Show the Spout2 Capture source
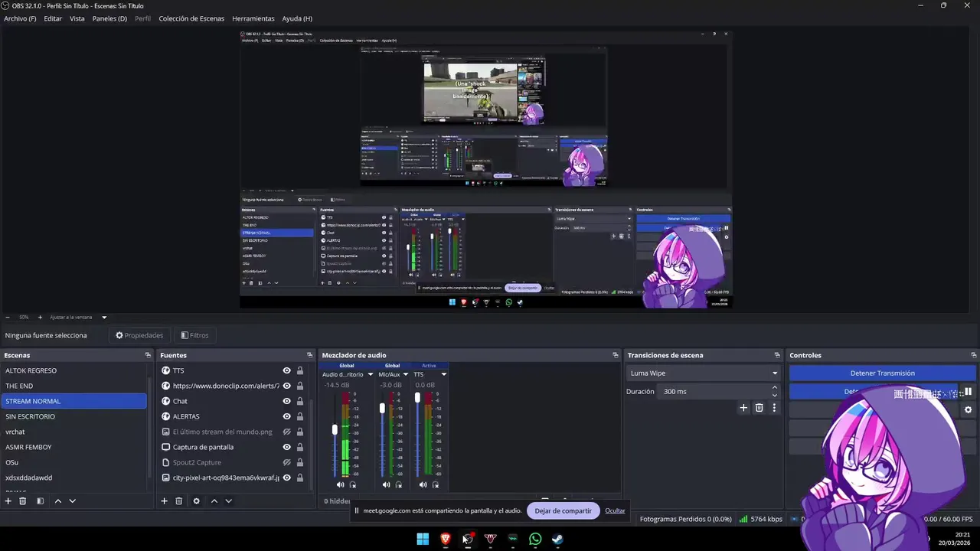 click(286, 462)
